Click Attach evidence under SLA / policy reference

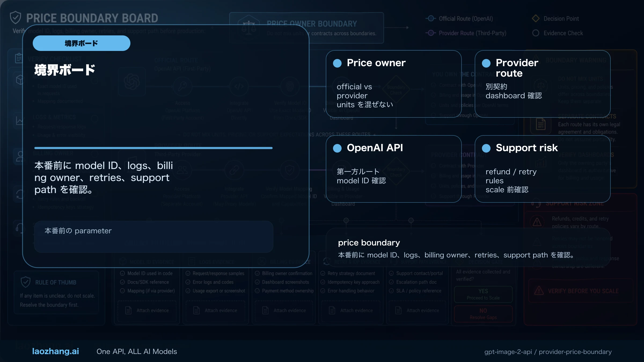tap(417, 310)
